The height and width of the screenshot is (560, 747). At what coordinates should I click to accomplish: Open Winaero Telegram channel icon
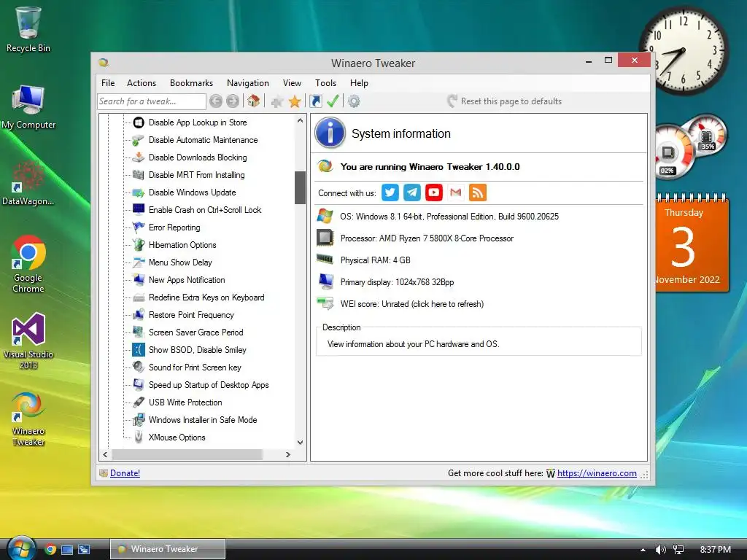[x=412, y=192]
